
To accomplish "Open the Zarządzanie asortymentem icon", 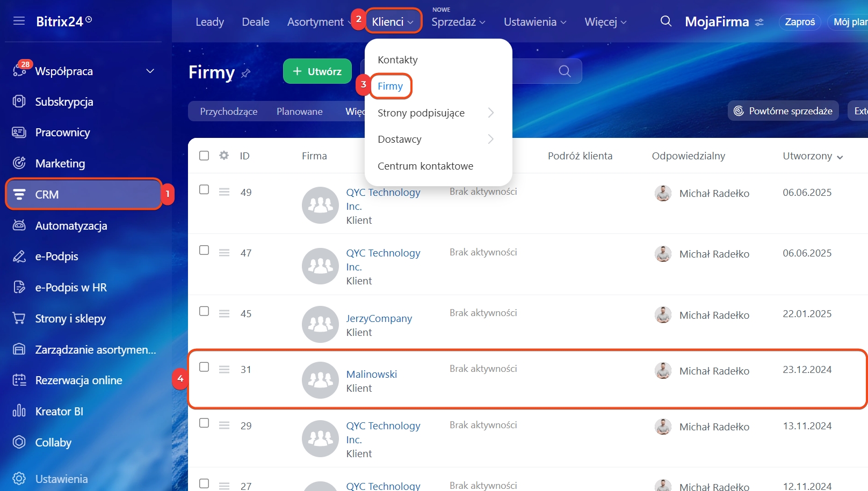I will coord(19,349).
